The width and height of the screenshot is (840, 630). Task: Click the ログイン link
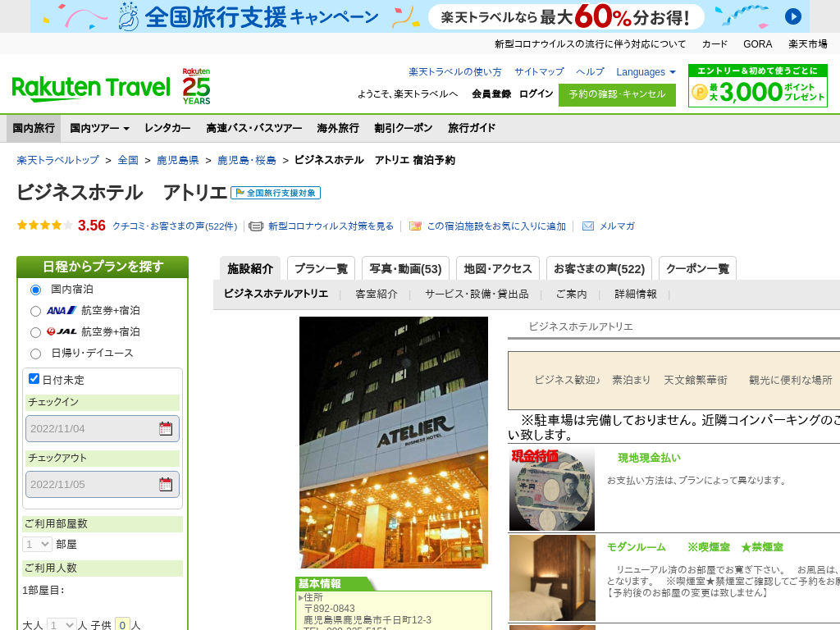click(536, 94)
